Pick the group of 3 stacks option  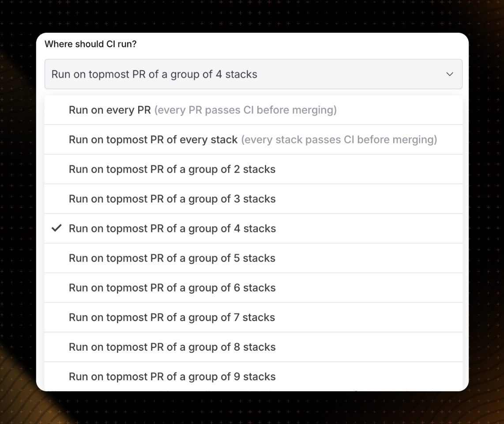click(172, 199)
